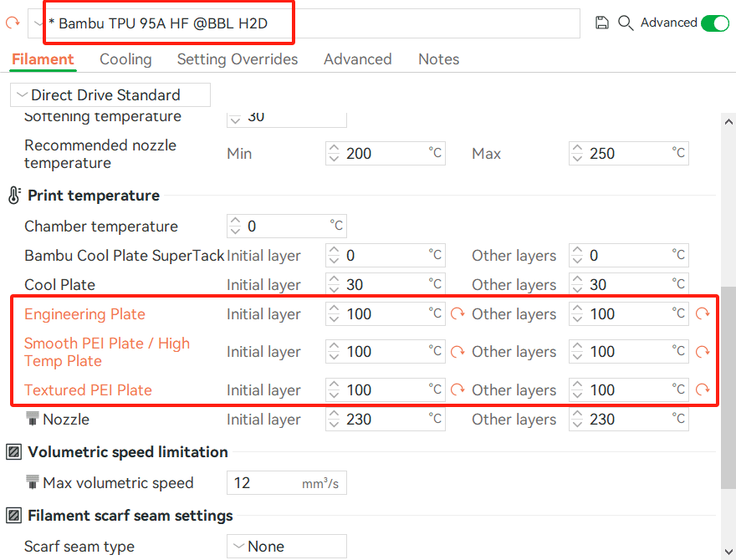Increase Nozzle initial layer temperature stepper

coord(334,413)
